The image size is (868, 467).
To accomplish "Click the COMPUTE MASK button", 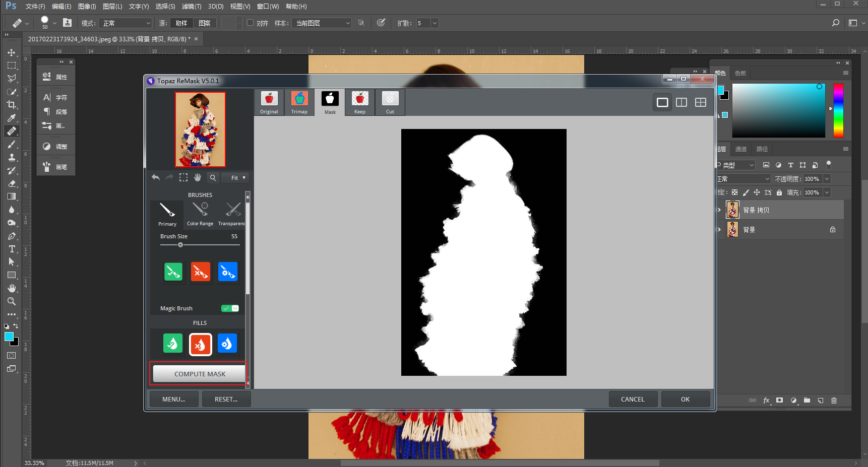I will (x=200, y=374).
